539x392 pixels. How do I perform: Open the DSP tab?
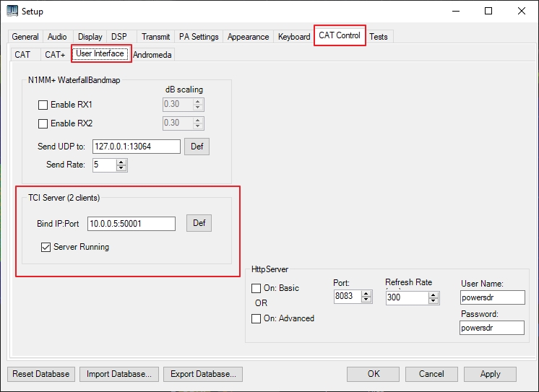pos(118,37)
